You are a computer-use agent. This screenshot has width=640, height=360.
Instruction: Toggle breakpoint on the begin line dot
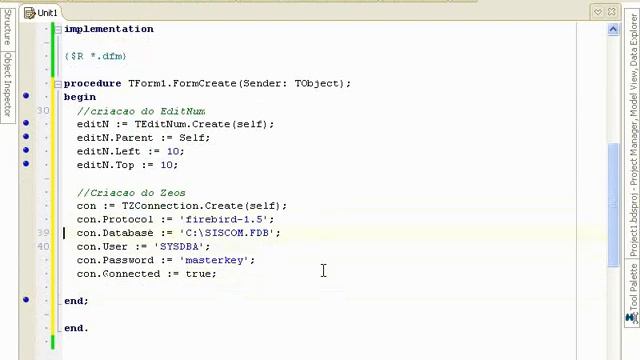pos(26,96)
